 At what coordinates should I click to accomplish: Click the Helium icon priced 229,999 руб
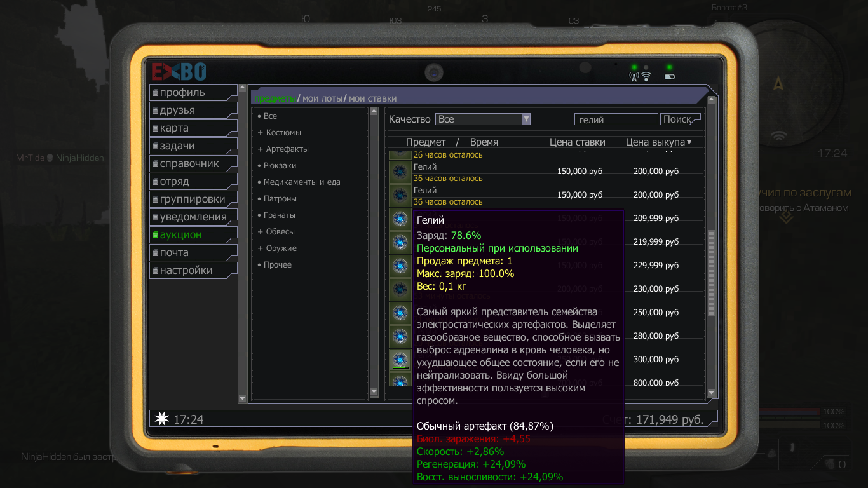click(x=400, y=266)
